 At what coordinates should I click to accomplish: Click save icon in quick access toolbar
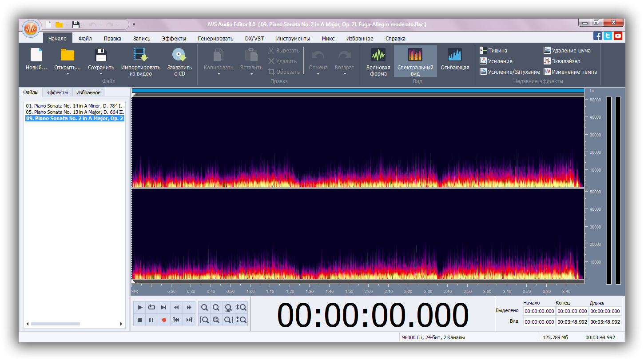point(76,25)
